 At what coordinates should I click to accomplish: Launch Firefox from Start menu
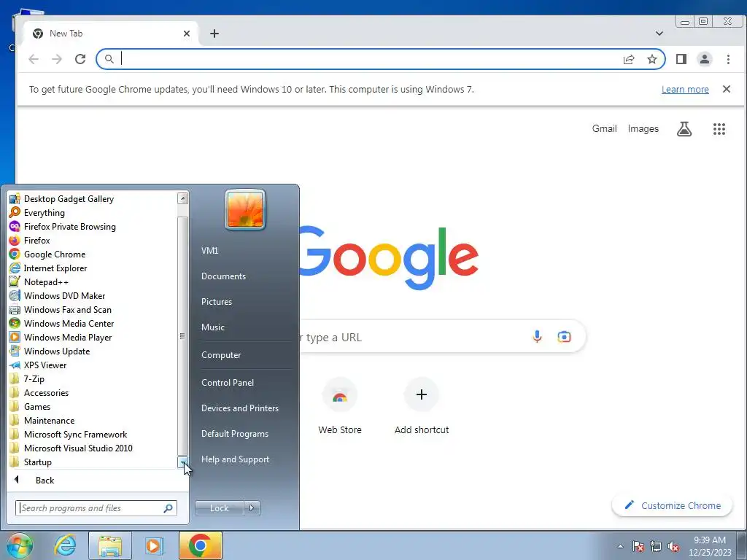pyautogui.click(x=92, y=240)
